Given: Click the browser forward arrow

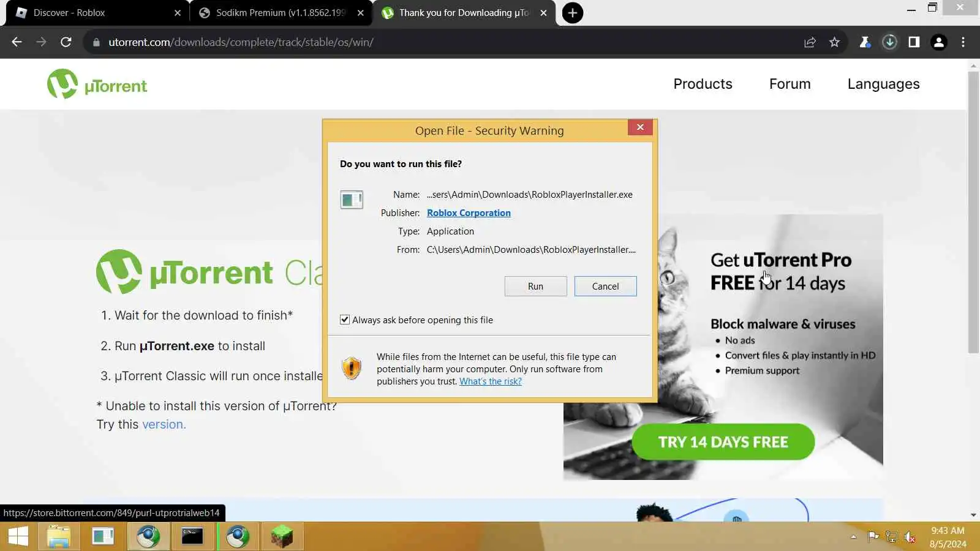Looking at the screenshot, I should point(41,42).
